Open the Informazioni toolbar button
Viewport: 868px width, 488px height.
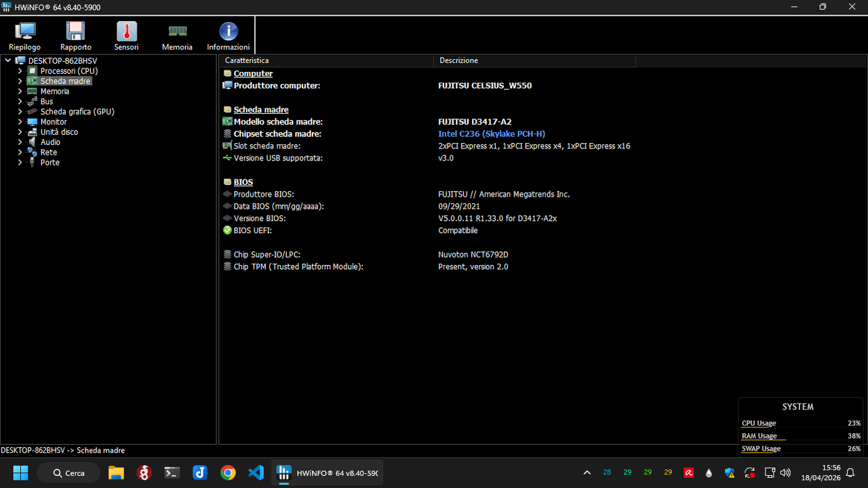pyautogui.click(x=229, y=36)
